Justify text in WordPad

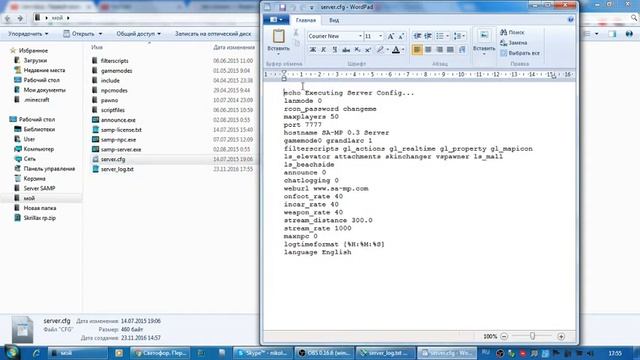tap(450, 50)
